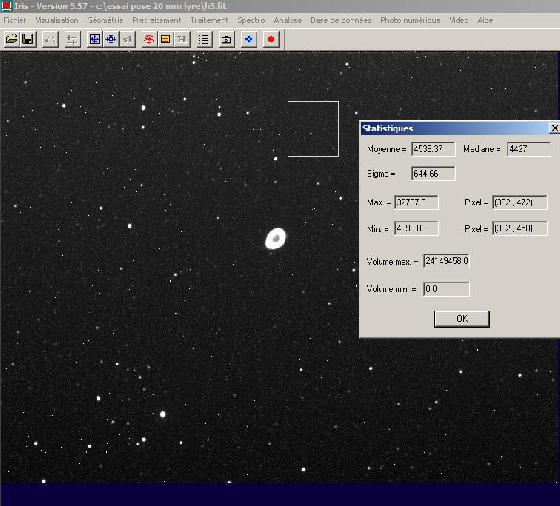Open the Analyse menu
Image resolution: width=560 pixels, height=506 pixels.
coord(288,20)
